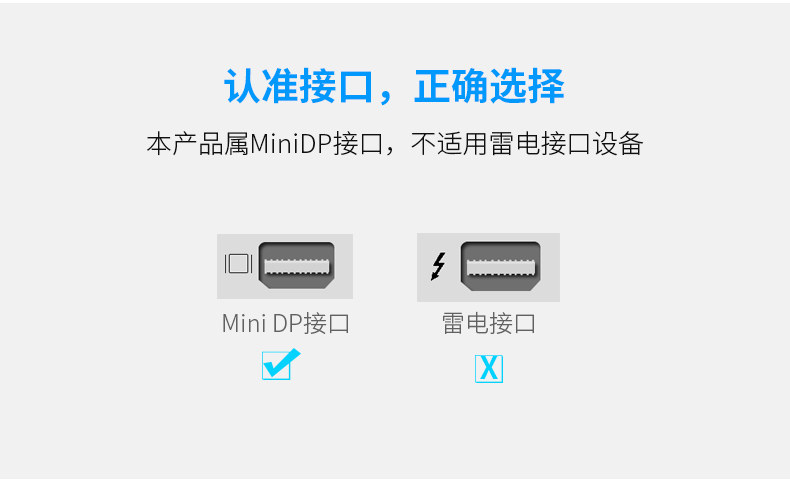Click the Thunderbolt port socket graphic
Screen dimensions: 790x491
pyautogui.click(x=501, y=266)
